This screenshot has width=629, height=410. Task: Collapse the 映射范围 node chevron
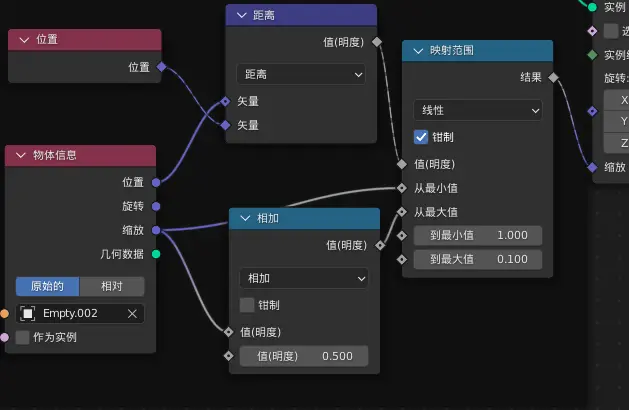coord(418,51)
